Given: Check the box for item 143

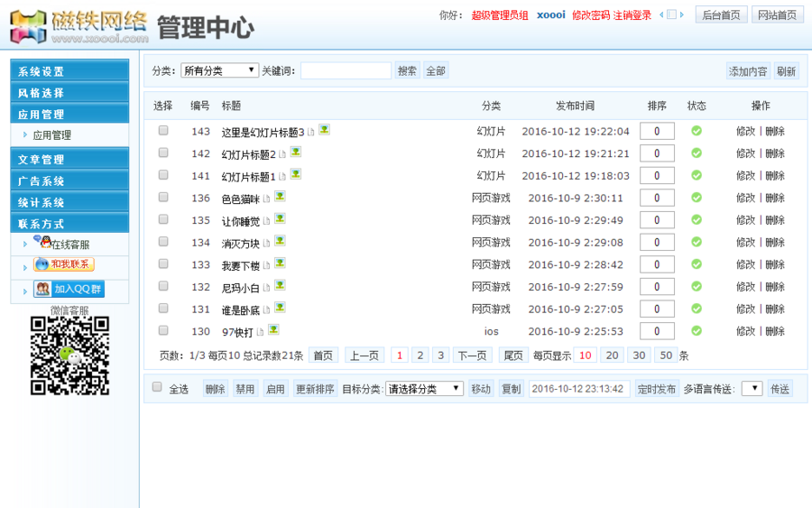Looking at the screenshot, I should coord(163,130).
